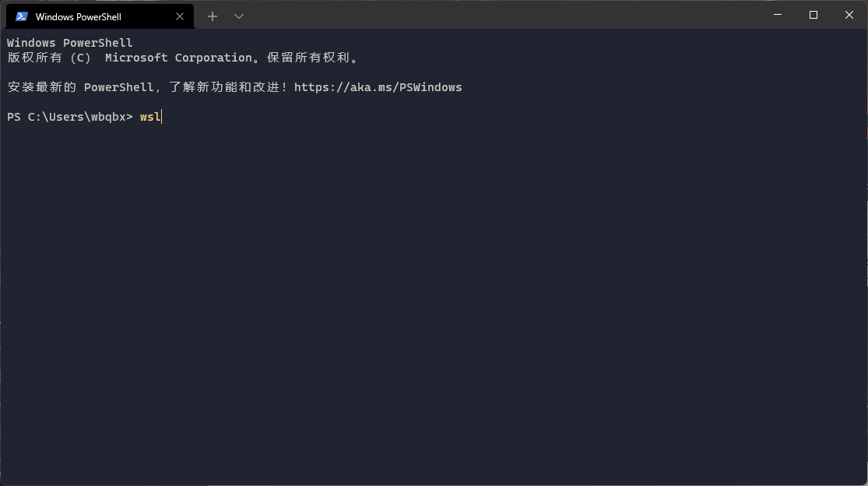Close the terminal window
Screen dimensions: 868x486
(849, 15)
